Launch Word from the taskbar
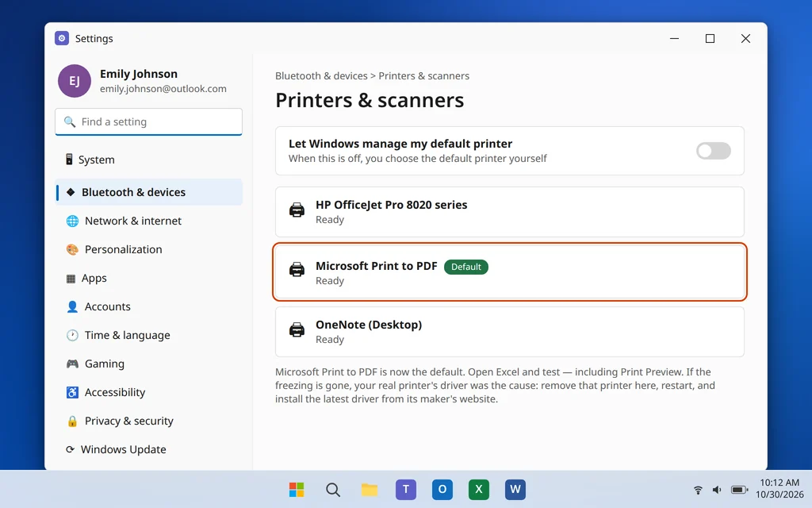The height and width of the screenshot is (508, 812). [515, 489]
